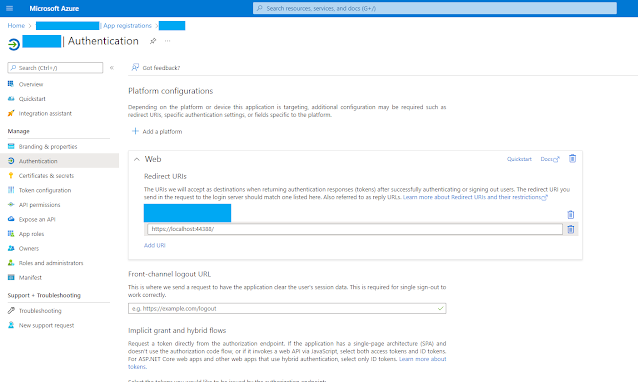Open Integration assistant
The height and width of the screenshot is (382, 638).
(45, 114)
